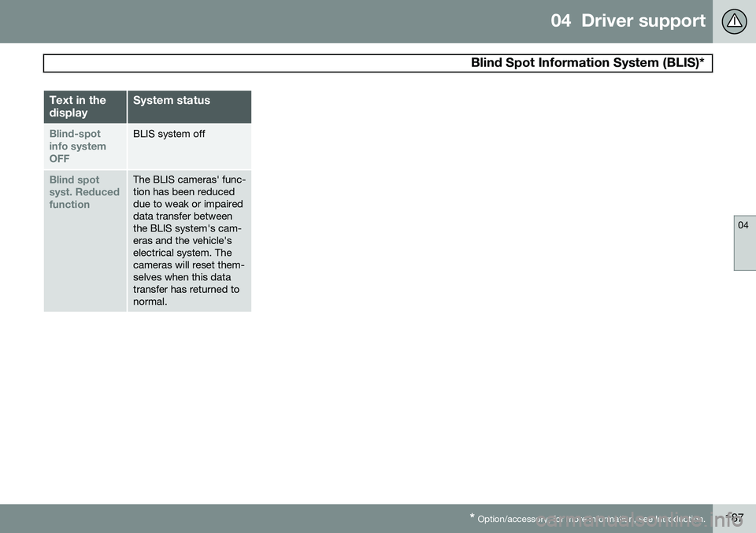Click the 'BLIS system off' status cell
This screenshot has width=756, height=533.
tap(190, 146)
